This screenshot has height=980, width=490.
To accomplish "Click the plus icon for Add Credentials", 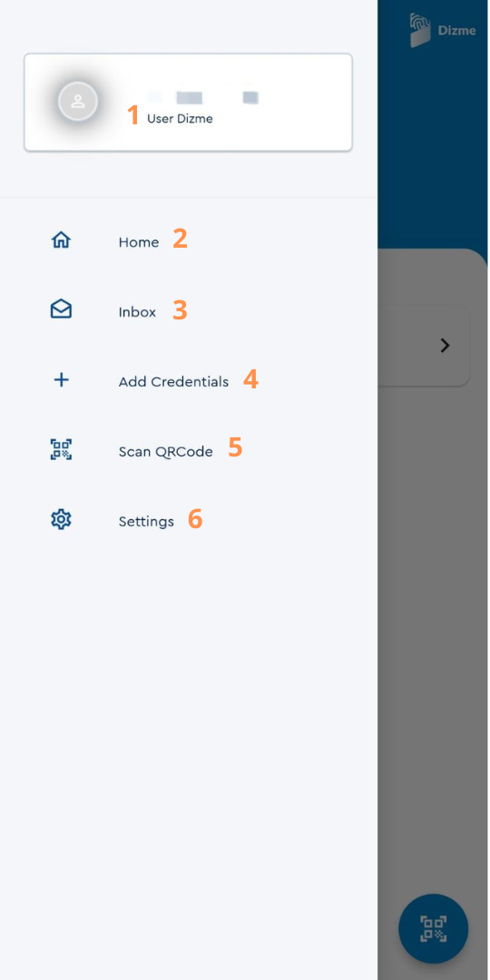I will tap(62, 380).
